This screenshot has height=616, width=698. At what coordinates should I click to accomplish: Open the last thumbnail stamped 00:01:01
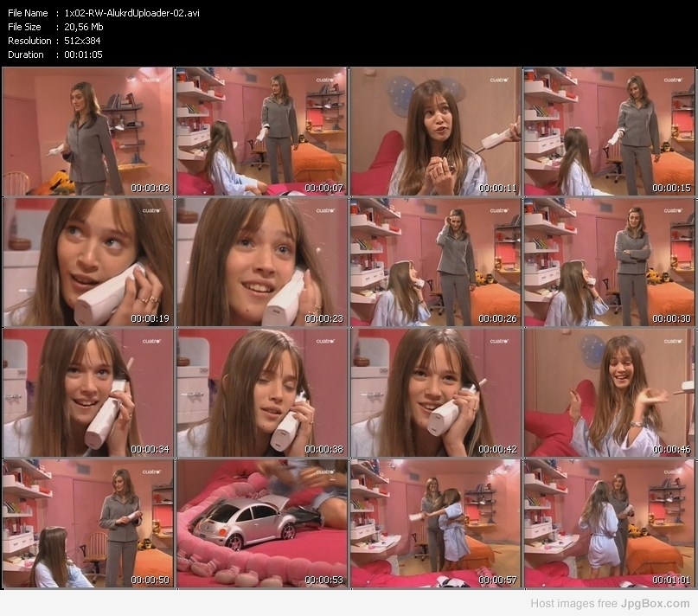coord(610,523)
